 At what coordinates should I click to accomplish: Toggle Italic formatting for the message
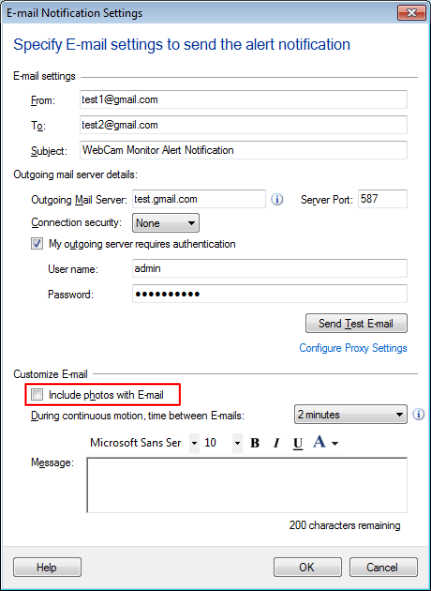(276, 442)
